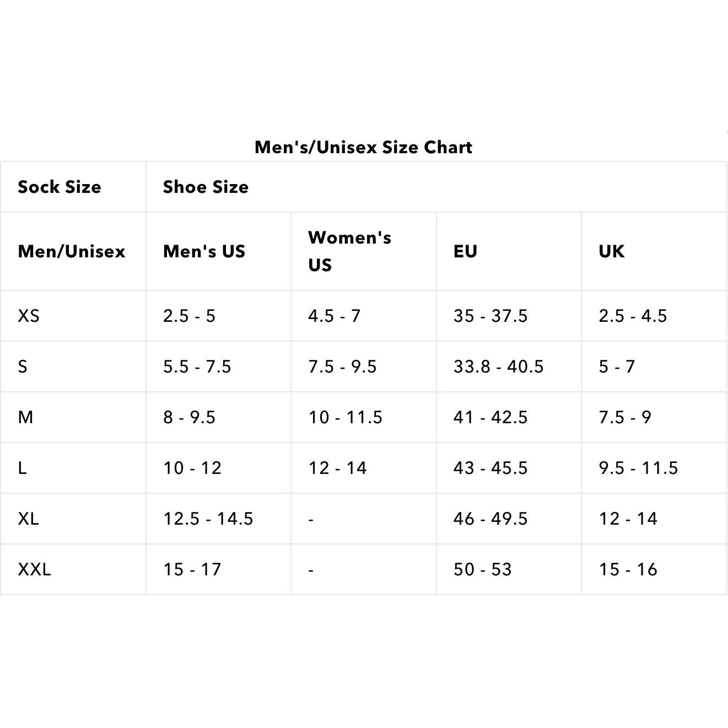Select the Women's US column header
Screen dimensions: 728x728
349,251
